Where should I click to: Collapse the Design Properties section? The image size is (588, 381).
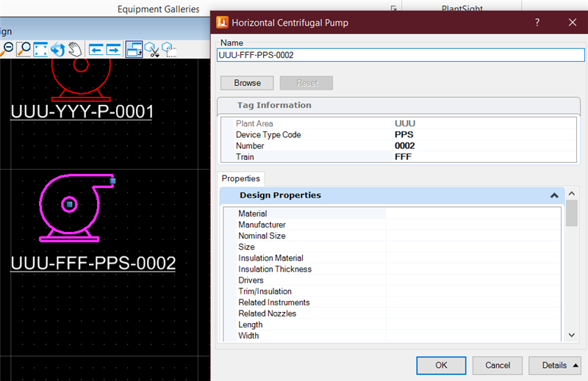(554, 195)
